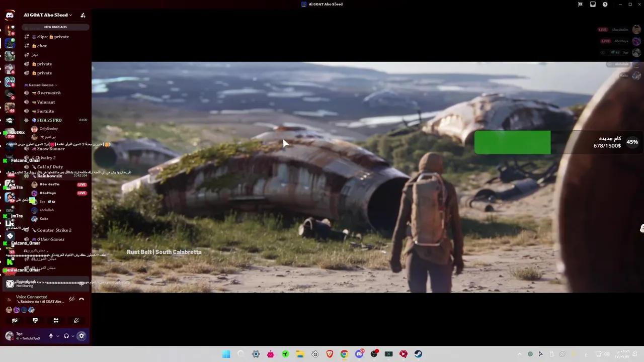The height and width of the screenshot is (362, 644).
Task: Open the soundboard from the voice panel
Action: coord(76,320)
